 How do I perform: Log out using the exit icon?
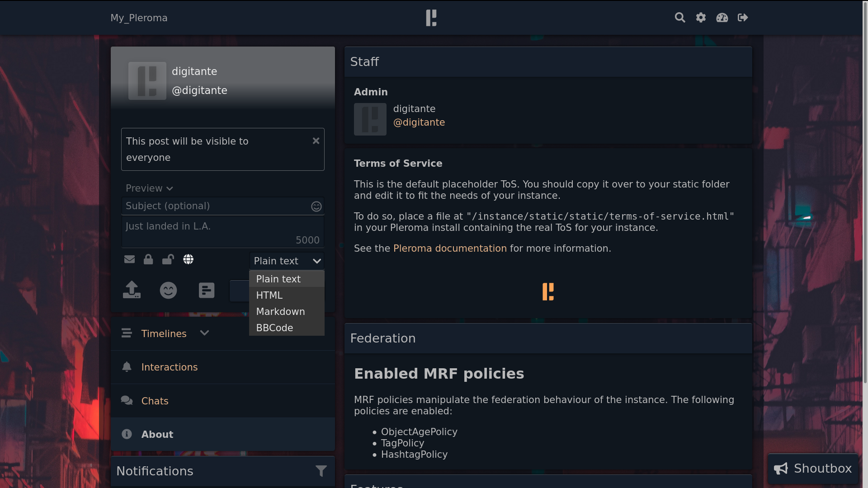[x=743, y=18]
